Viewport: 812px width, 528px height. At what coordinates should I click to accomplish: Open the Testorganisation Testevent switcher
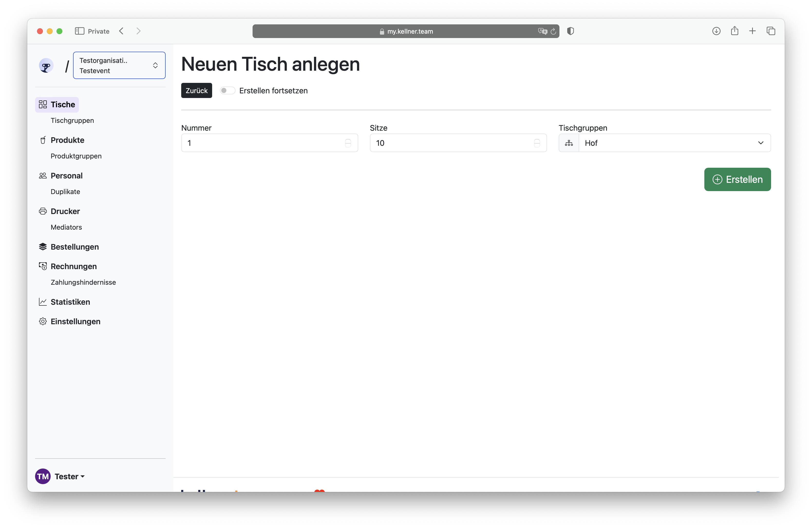click(119, 65)
